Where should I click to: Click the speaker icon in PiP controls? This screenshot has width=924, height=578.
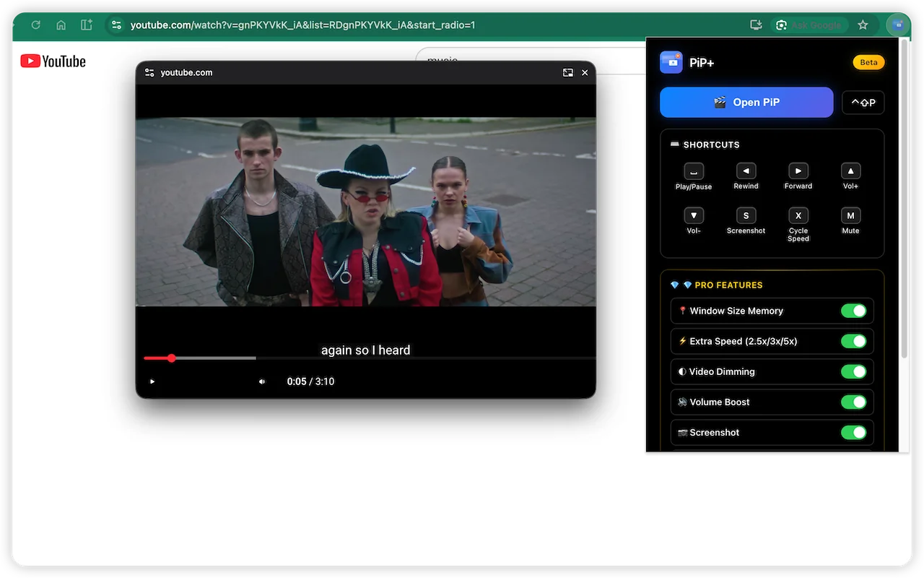point(261,381)
